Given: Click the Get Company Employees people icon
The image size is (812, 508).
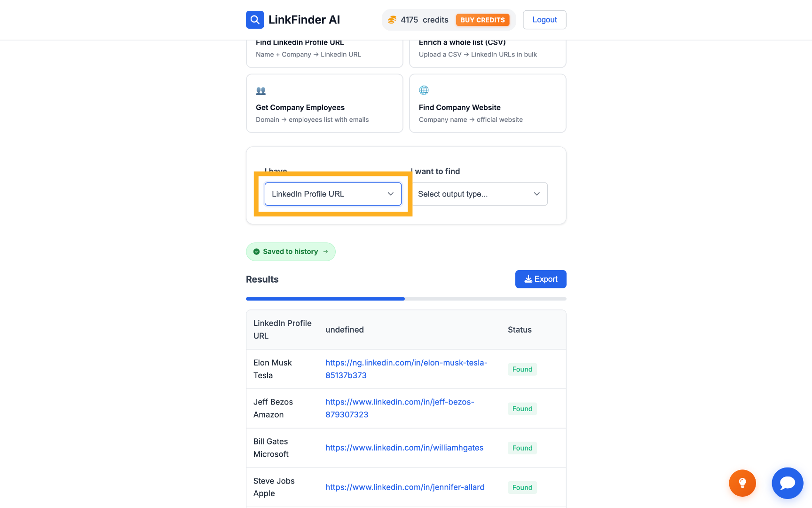Looking at the screenshot, I should (x=261, y=91).
